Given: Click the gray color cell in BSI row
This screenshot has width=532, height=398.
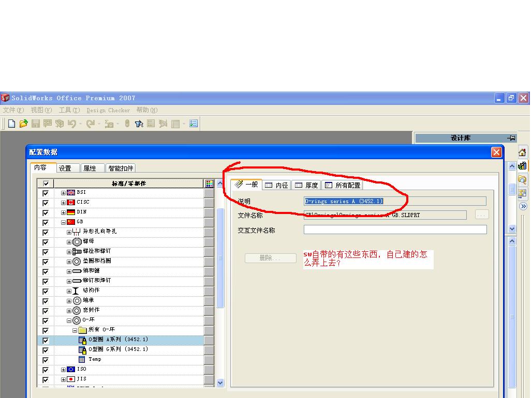Looking at the screenshot, I should (x=209, y=193).
